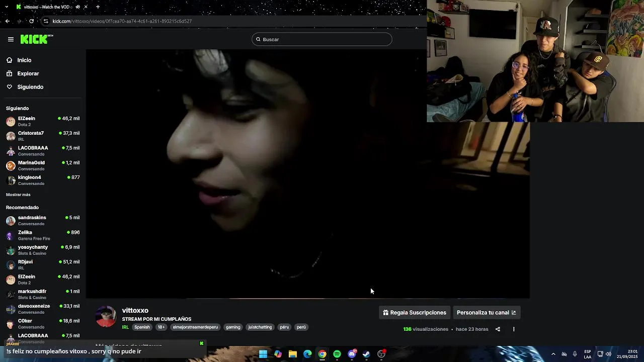Show hidden system tray icons
The image size is (644, 362).
click(x=553, y=354)
